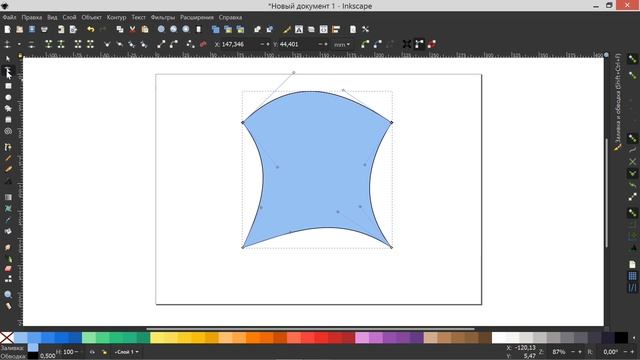
Task: Select the Tweak tool
Action: click(8, 247)
